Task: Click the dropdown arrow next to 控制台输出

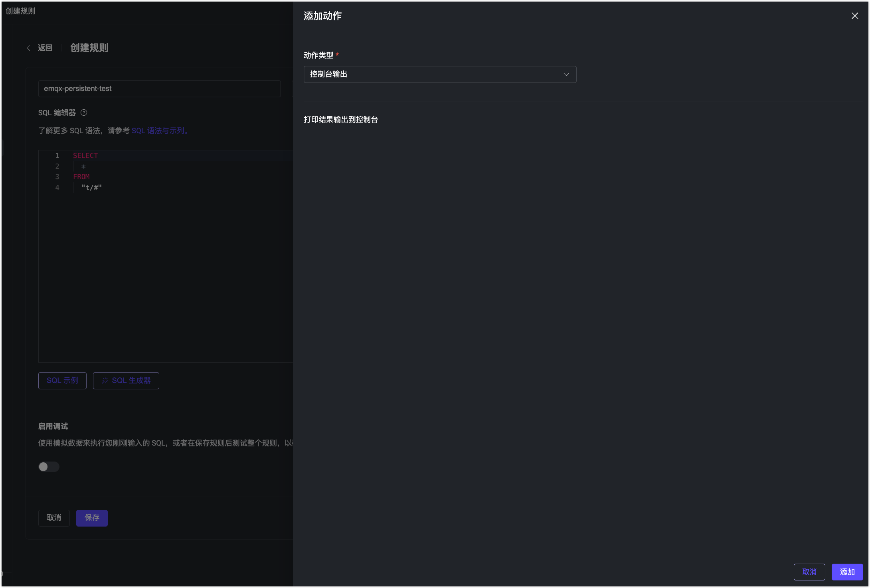Action: 566,74
